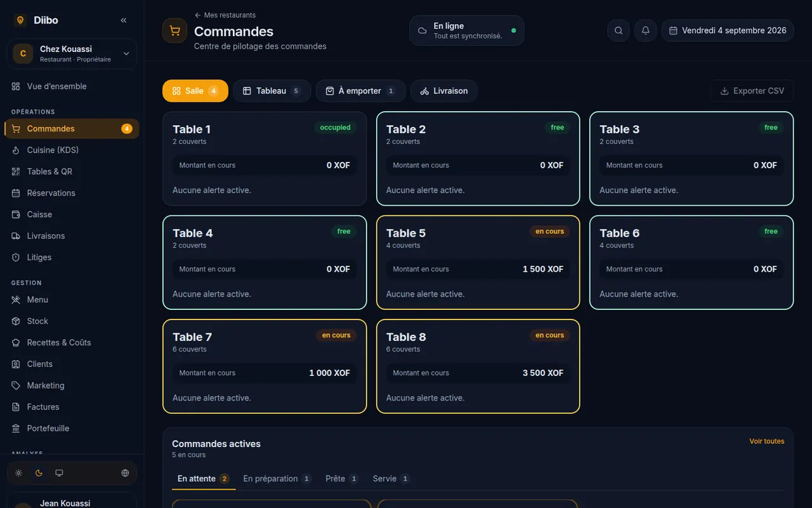The image size is (812, 508).
Task: Switch to light theme with the sun icon
Action: 18,473
